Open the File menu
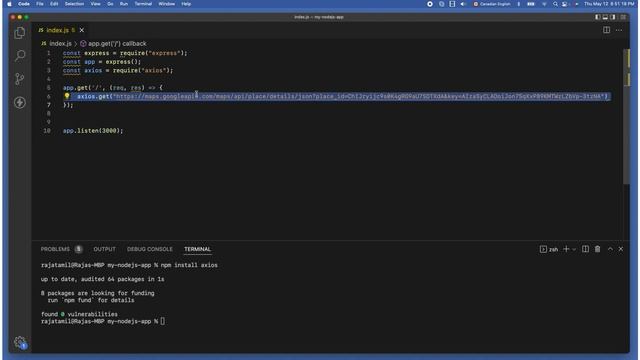The width and height of the screenshot is (640, 360). coord(40,4)
